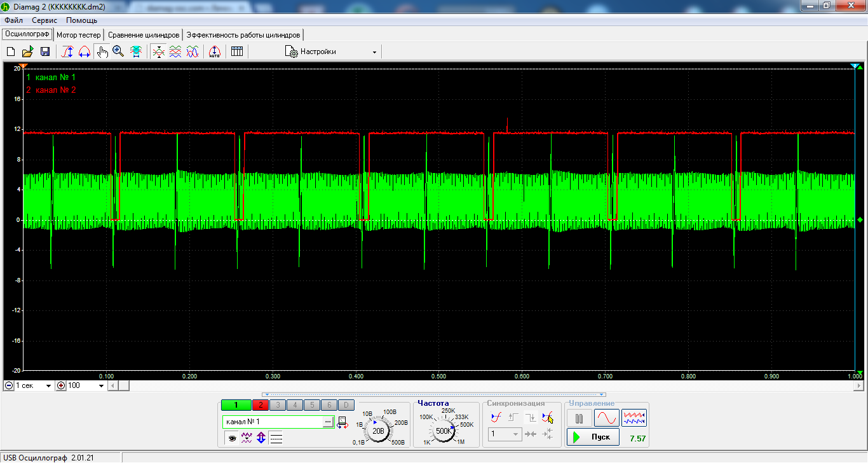868x463 pixels.
Task: Switch to the Мотор тестер tab
Action: 79,35
